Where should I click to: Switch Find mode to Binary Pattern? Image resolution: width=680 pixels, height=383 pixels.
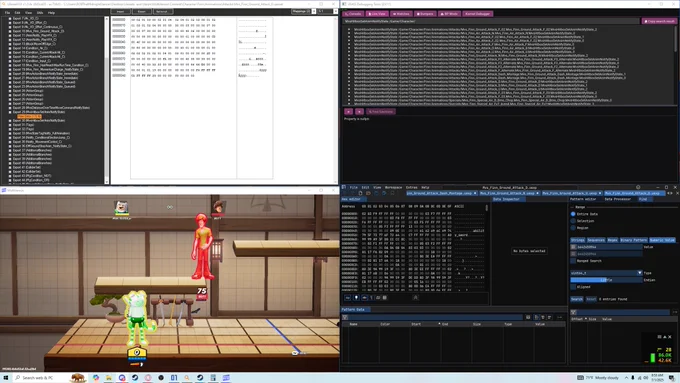[633, 240]
